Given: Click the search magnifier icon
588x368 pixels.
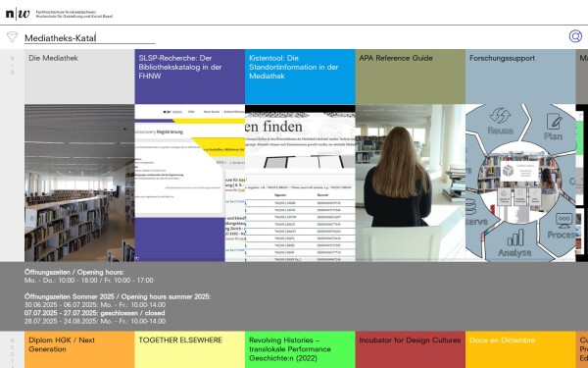Looking at the screenshot, I should (x=575, y=36).
